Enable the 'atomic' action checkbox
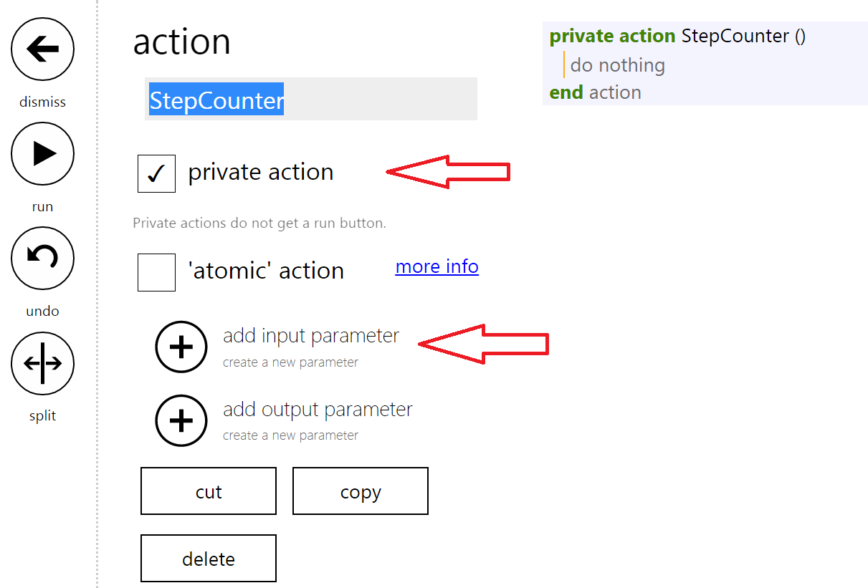 pos(156,272)
